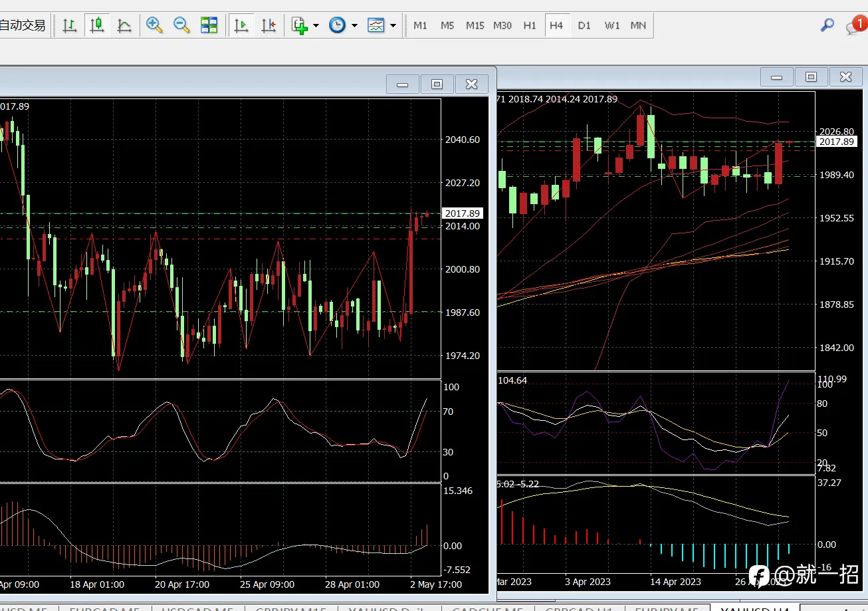Click the 1989.40 price level on right chart
Viewport: 868px width, 611px height.
click(837, 175)
